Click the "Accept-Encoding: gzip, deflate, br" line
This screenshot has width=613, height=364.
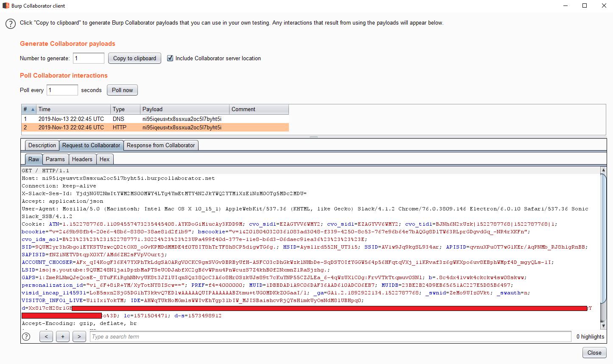click(x=79, y=323)
